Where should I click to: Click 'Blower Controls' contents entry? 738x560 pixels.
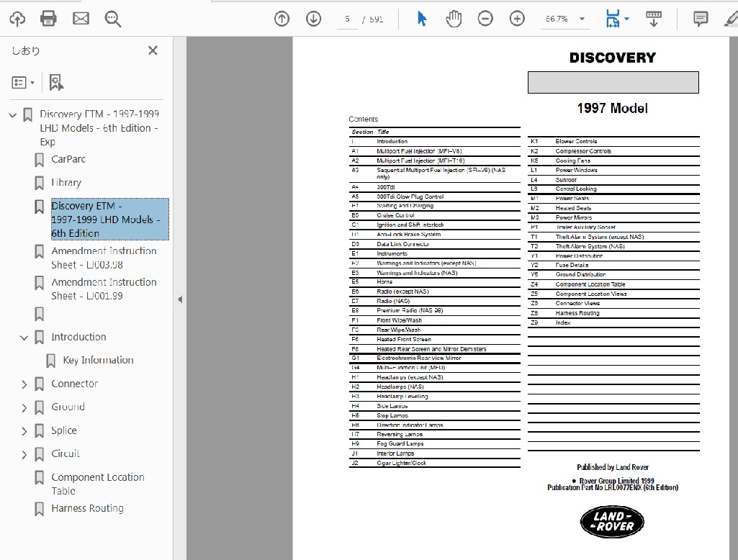[576, 141]
